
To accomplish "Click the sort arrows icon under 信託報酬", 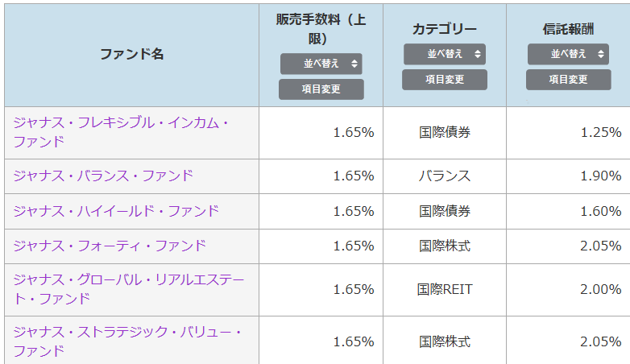I will 601,54.
